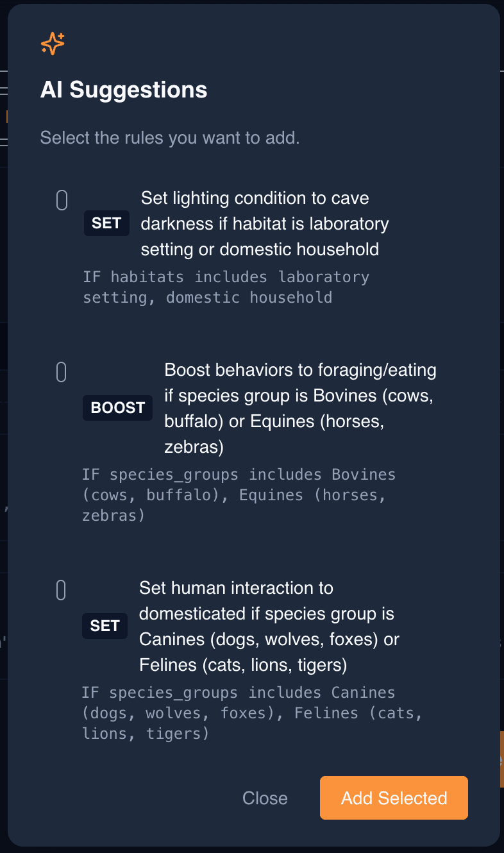Check the domesticated interaction rule checkbox
The image size is (504, 853).
[61, 589]
